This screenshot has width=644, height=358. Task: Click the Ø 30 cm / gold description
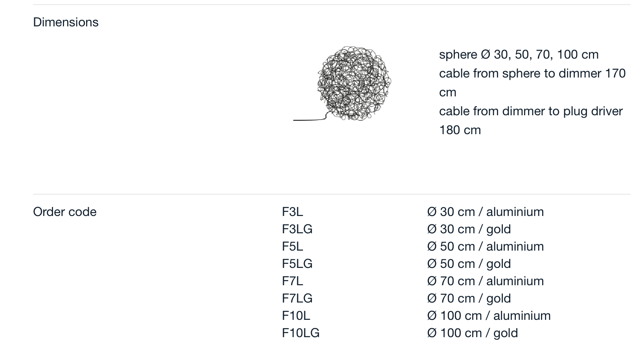pos(469,229)
